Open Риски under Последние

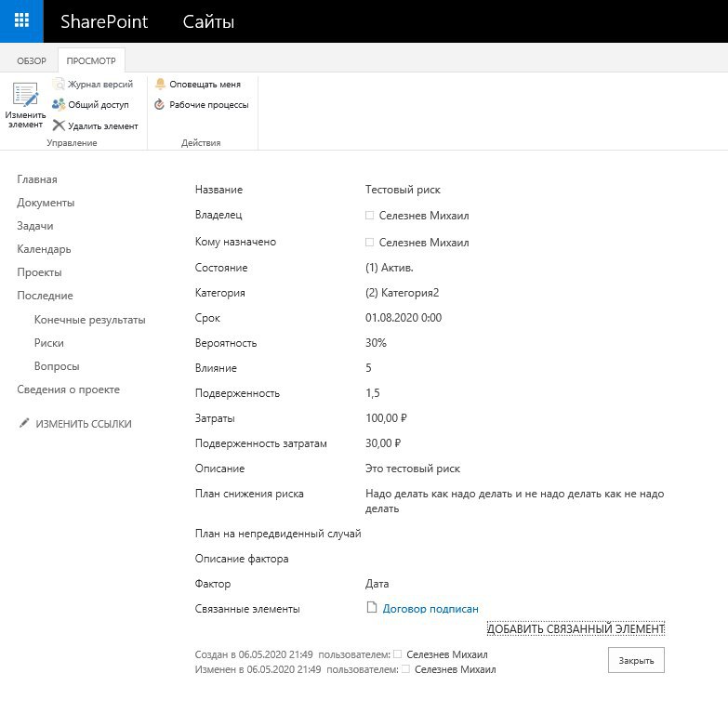[x=48, y=343]
